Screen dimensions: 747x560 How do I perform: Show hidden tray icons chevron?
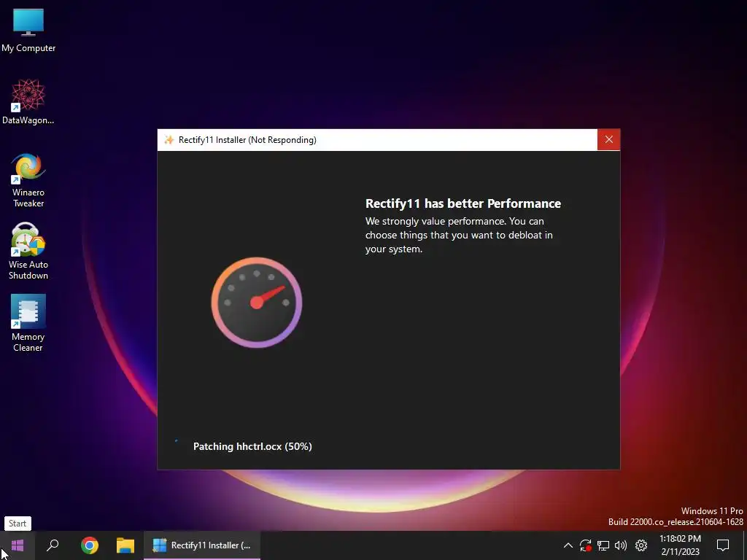point(568,545)
